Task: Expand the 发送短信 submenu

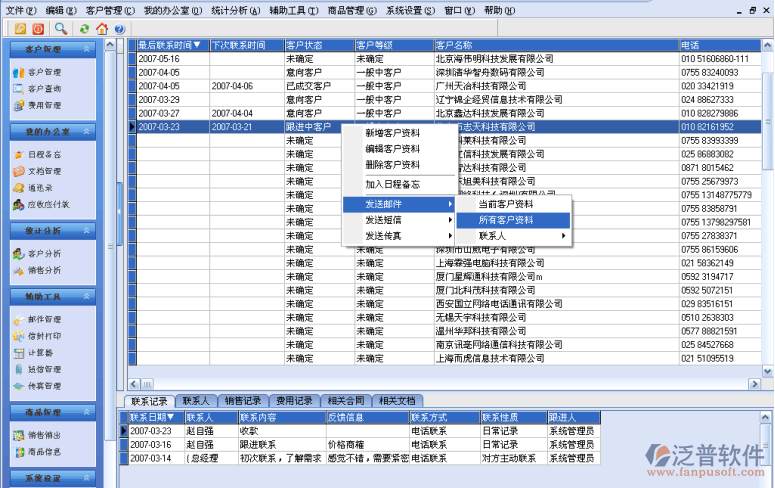Action: [x=398, y=220]
